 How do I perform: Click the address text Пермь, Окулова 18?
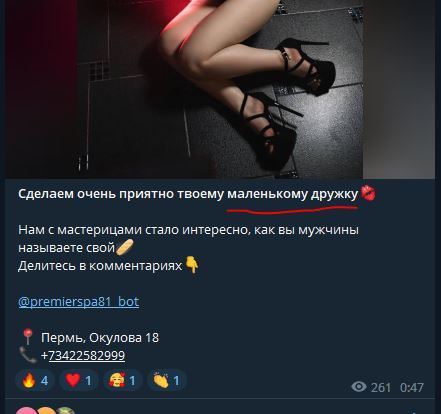click(100, 338)
